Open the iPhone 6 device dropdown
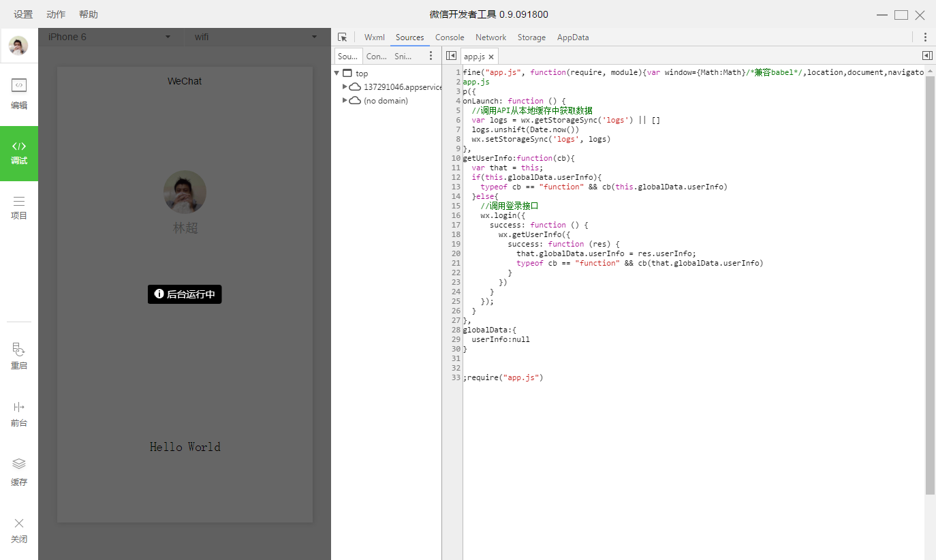Screen dimensions: 936x560 (x=109, y=37)
